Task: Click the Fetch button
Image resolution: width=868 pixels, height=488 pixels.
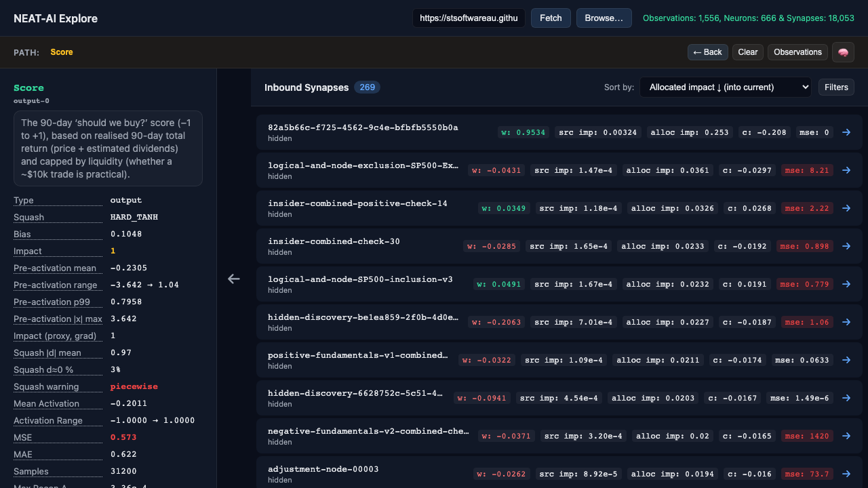Action: click(551, 18)
